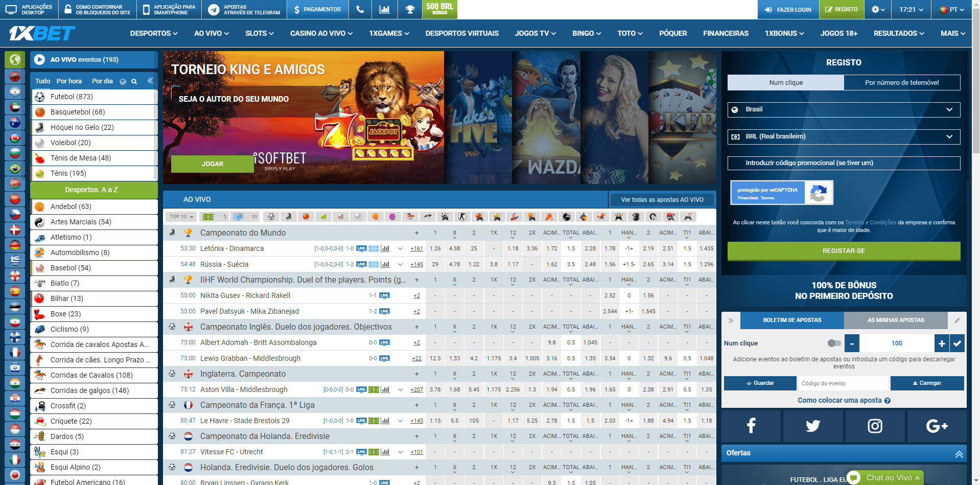Toggle live video filter with count 10

tap(245, 217)
